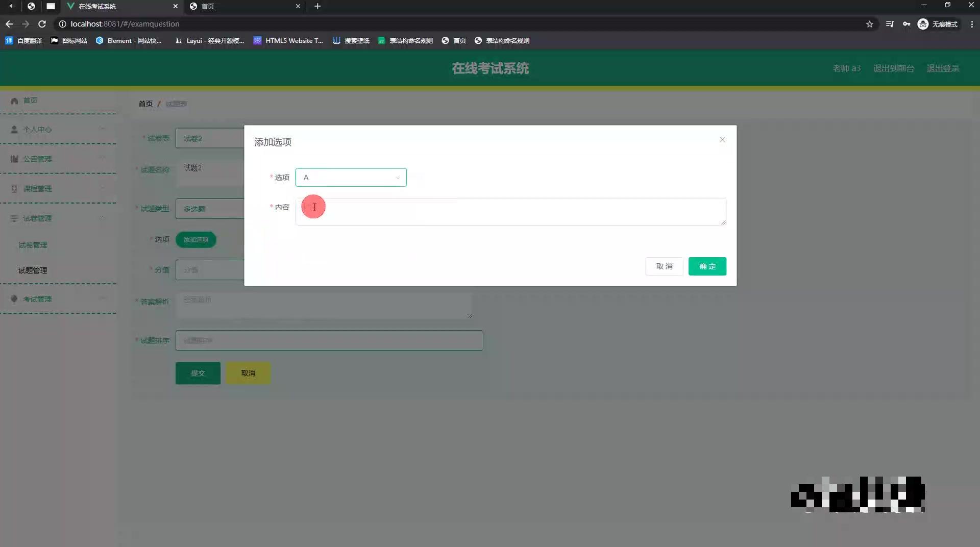Click inside the 内容 content text area
Viewport: 980px width, 547px height.
510,211
